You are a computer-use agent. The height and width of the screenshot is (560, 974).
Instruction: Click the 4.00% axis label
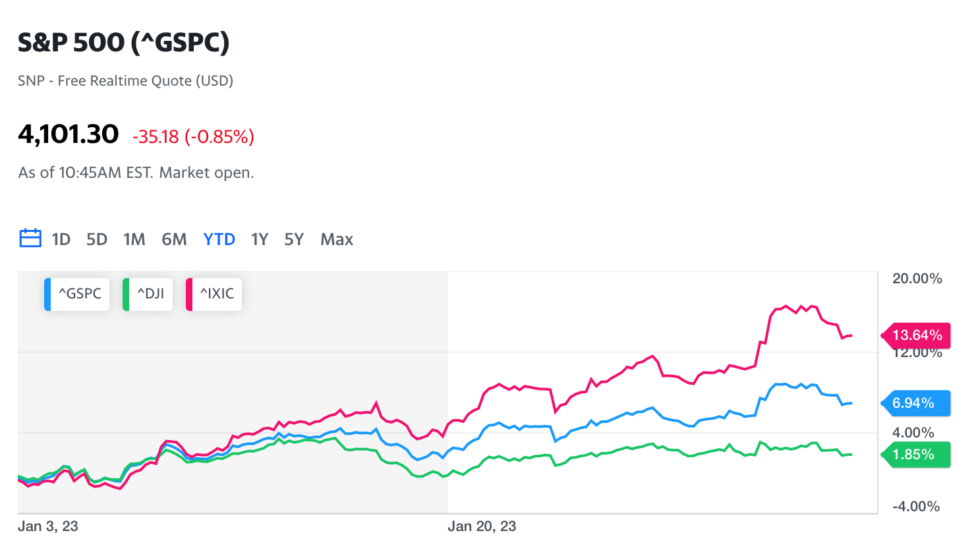tap(913, 433)
